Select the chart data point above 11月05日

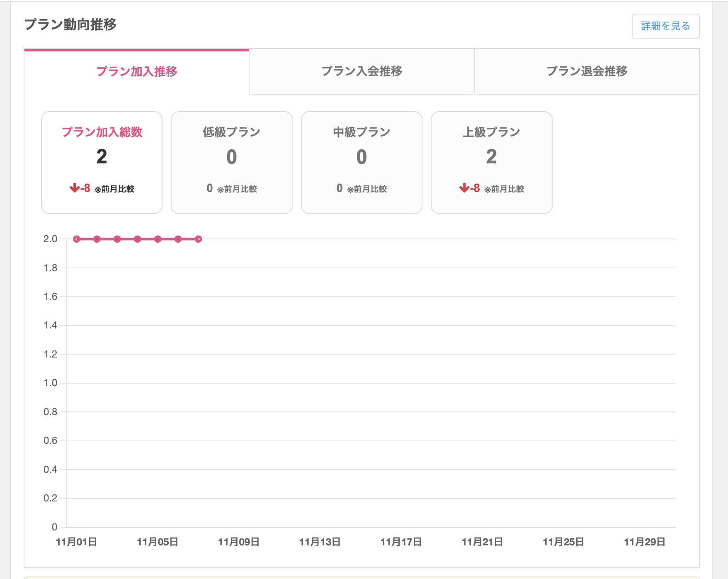pos(158,239)
